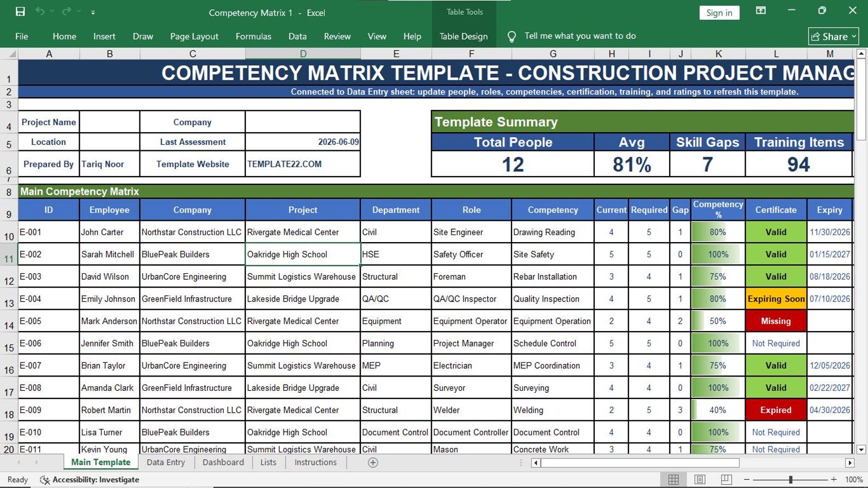Viewport: 868px width, 488px height.
Task: Switch to Page Layout view icon
Action: pyautogui.click(x=700, y=480)
